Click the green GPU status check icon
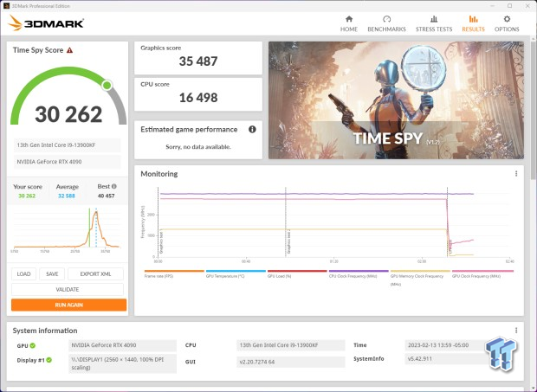 [x=33, y=345]
